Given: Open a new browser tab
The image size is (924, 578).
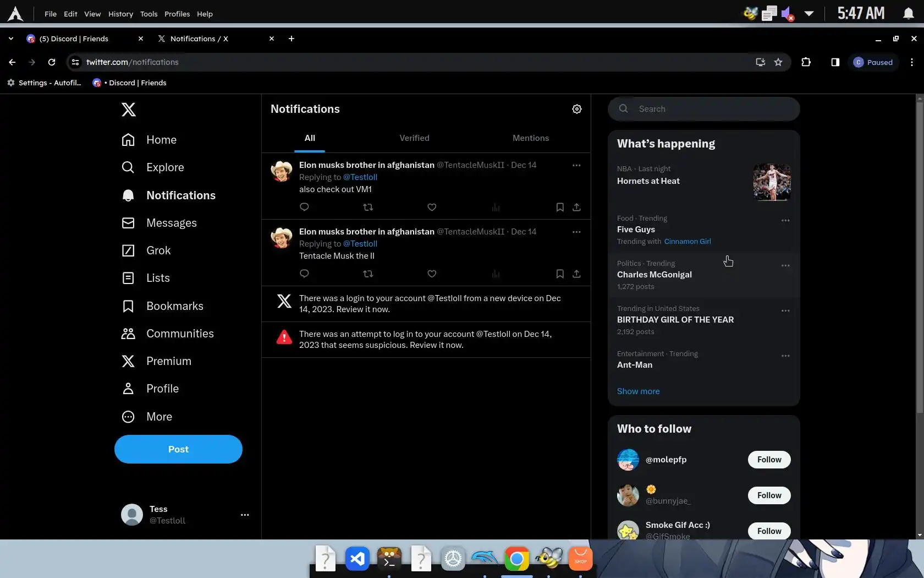Looking at the screenshot, I should pyautogui.click(x=291, y=39).
